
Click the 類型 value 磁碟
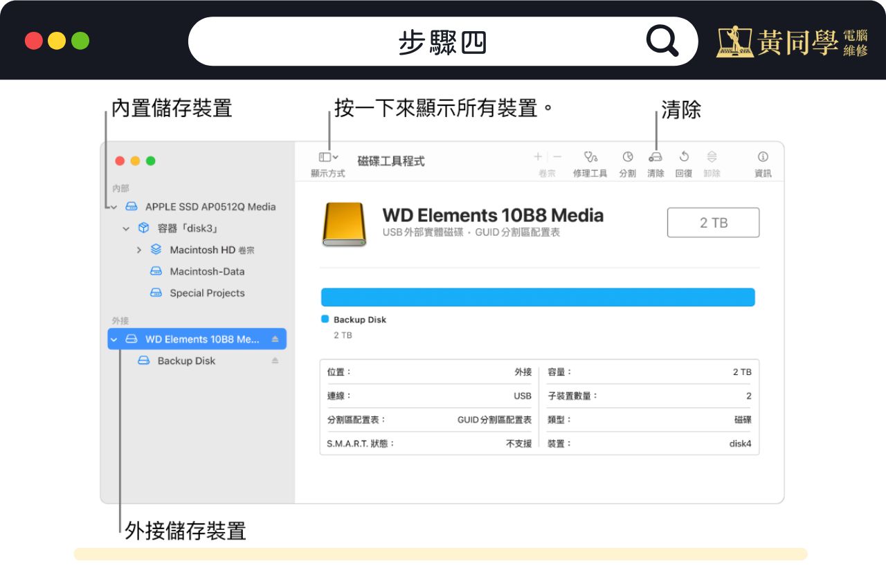[743, 419]
